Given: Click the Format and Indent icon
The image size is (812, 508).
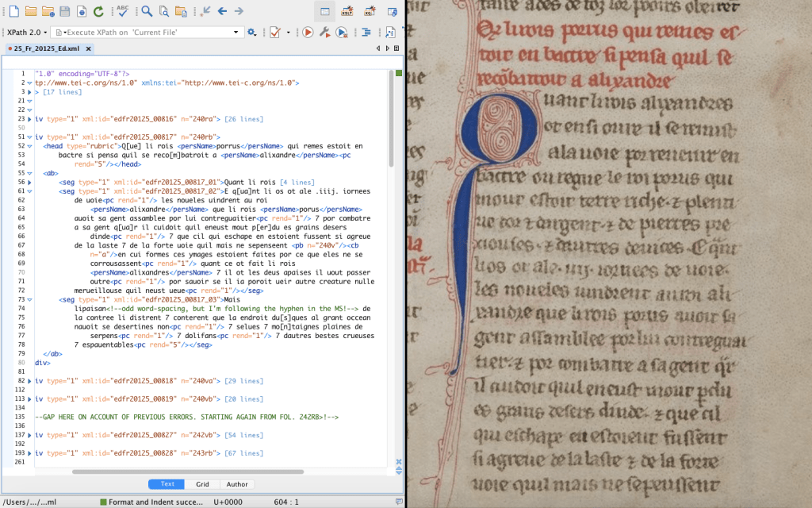Looking at the screenshot, I should [366, 33].
